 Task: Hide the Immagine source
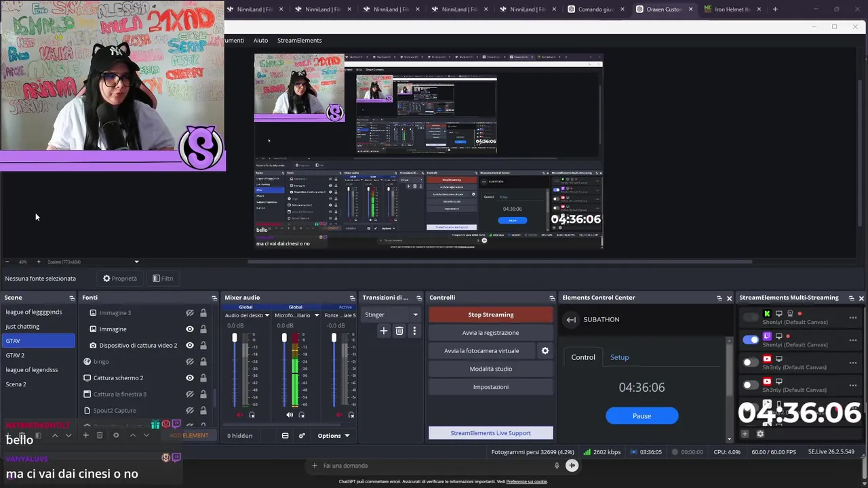point(190,329)
